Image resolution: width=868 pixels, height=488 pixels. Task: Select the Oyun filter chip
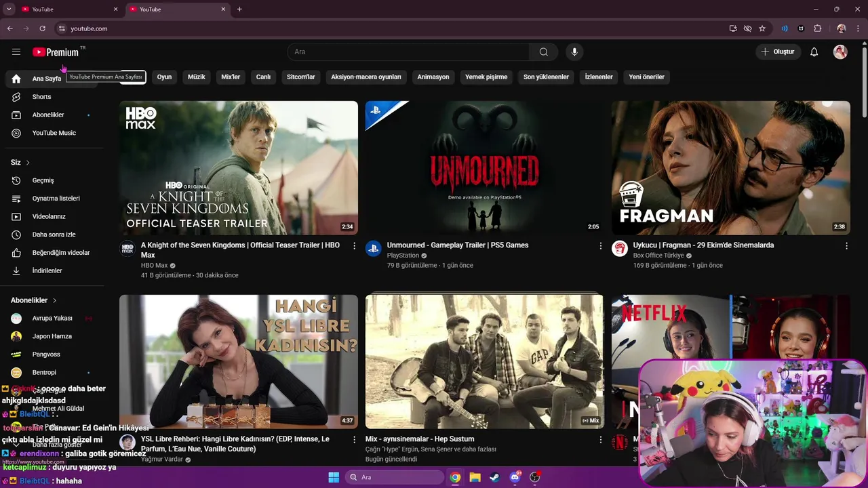(164, 77)
